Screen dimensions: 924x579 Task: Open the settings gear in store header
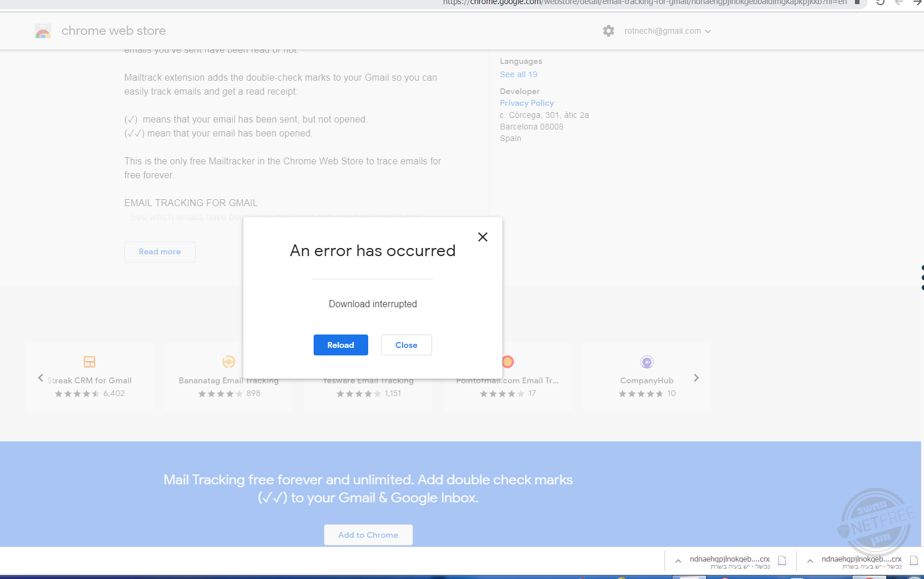[609, 31]
